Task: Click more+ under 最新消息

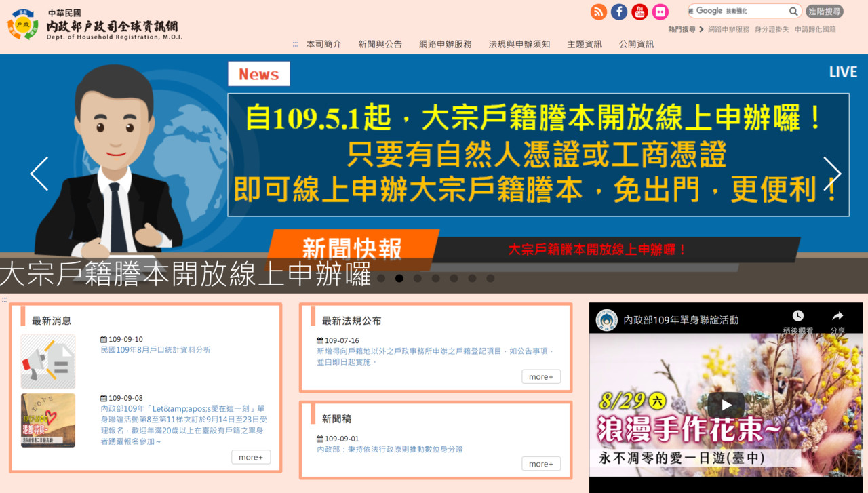Action: coord(251,457)
